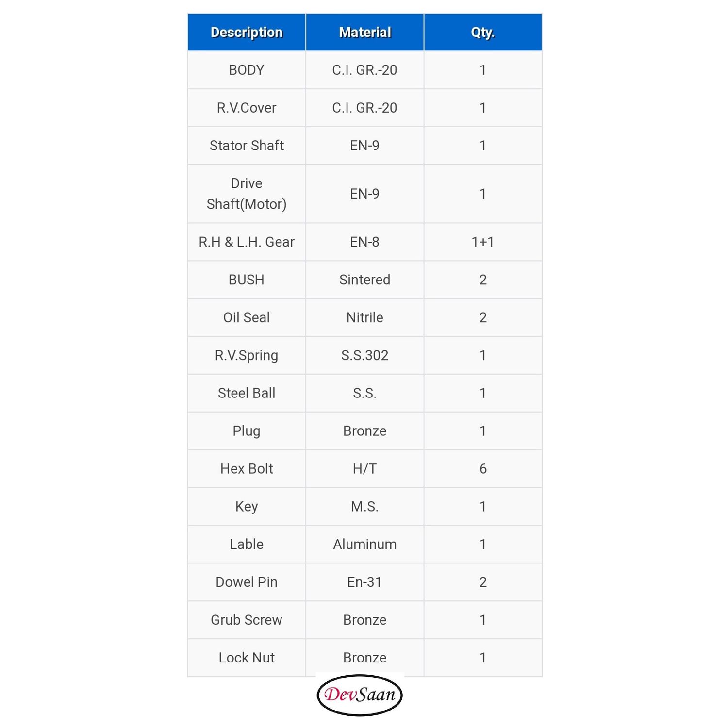Screen dimensions: 728x728
Task: Click the S.S.302 material cell
Action: [365, 355]
